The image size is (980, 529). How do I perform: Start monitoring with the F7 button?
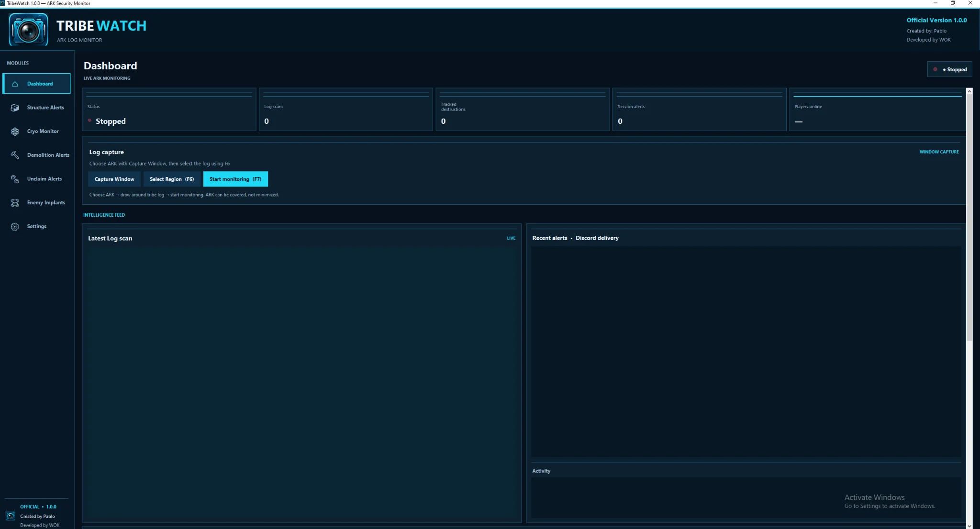235,179
